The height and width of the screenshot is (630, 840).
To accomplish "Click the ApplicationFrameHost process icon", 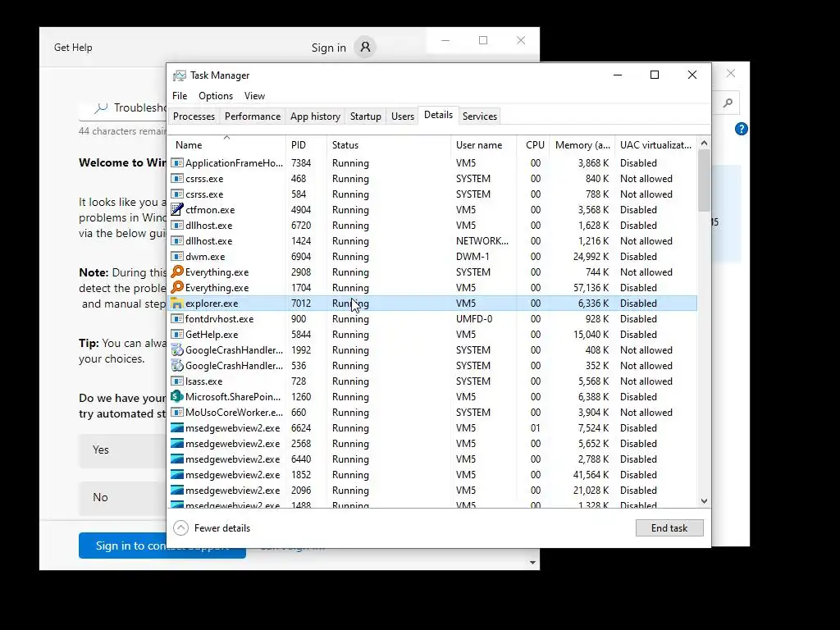I will [177, 163].
